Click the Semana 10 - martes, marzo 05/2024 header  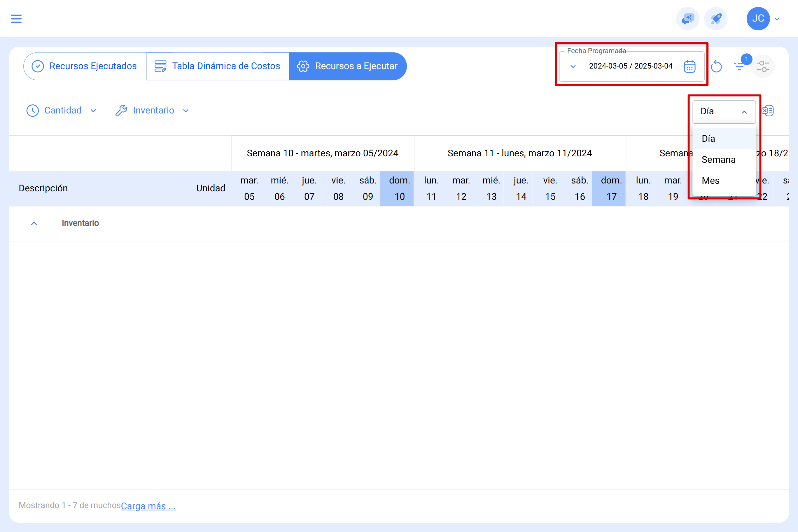[322, 153]
